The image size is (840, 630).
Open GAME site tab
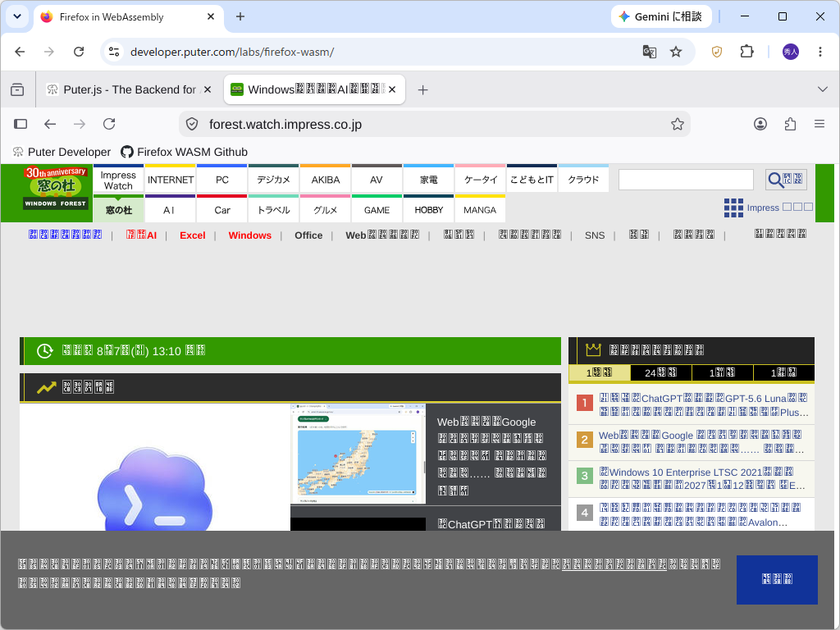tap(377, 209)
